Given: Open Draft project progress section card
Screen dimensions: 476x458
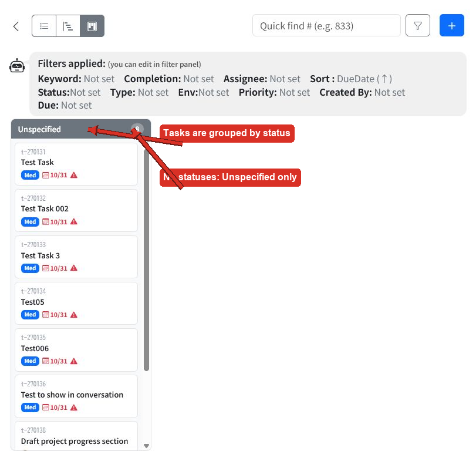Looking at the screenshot, I should coord(76,436).
